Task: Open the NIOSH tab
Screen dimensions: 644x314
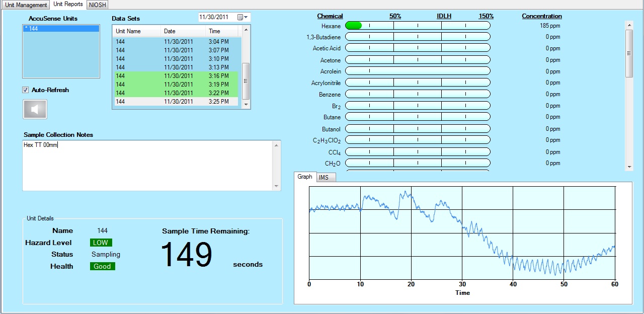Action: click(97, 5)
